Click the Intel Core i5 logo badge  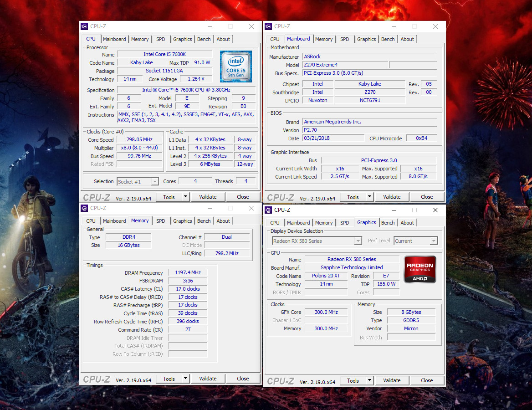tap(236, 67)
